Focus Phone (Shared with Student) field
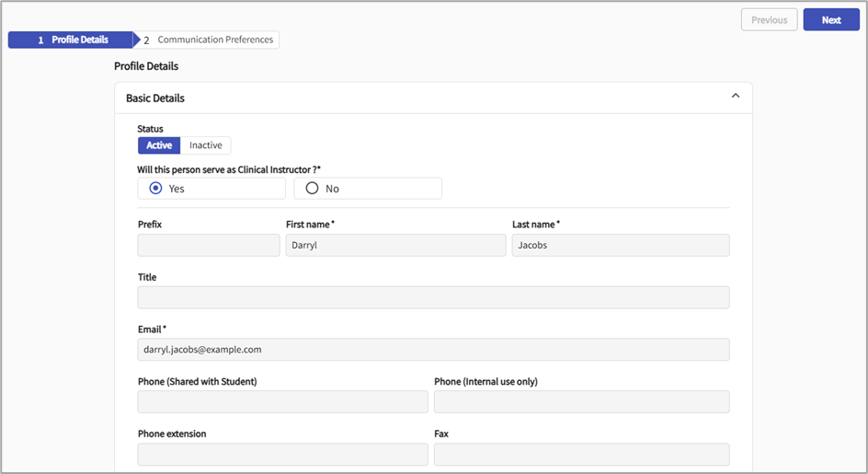Image resolution: width=868 pixels, height=474 pixels. [282, 401]
